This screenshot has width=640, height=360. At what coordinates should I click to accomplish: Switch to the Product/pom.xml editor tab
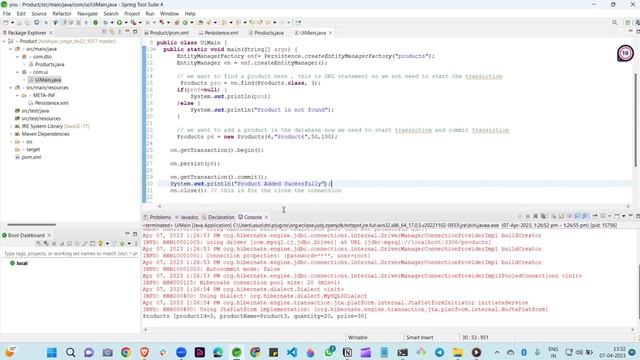pos(167,33)
